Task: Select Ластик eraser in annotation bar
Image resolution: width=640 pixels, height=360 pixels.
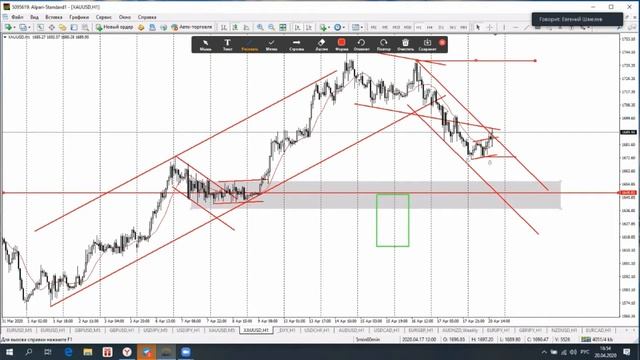Action: click(x=321, y=45)
